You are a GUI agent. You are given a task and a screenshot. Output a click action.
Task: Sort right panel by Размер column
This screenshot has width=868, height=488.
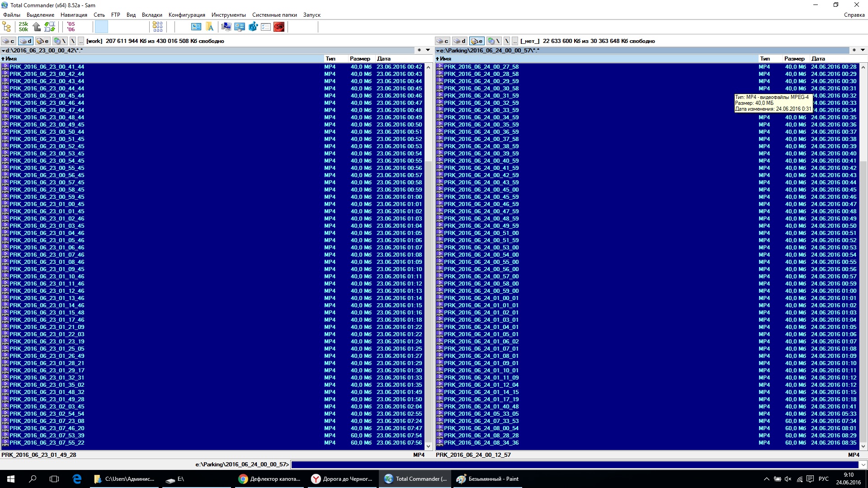[794, 59]
